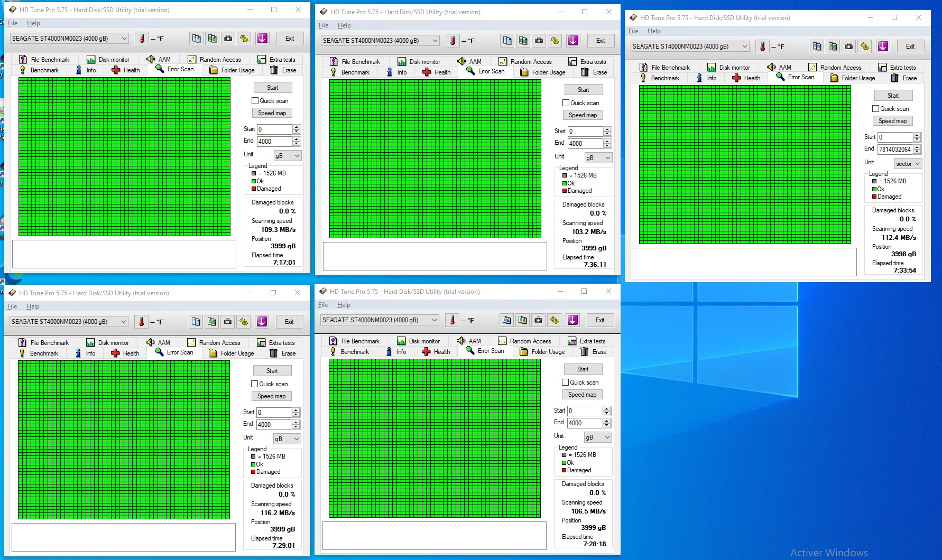This screenshot has height=560, width=942.
Task: Click yellow options icon in bottom-left HD Tune window
Action: click(243, 322)
